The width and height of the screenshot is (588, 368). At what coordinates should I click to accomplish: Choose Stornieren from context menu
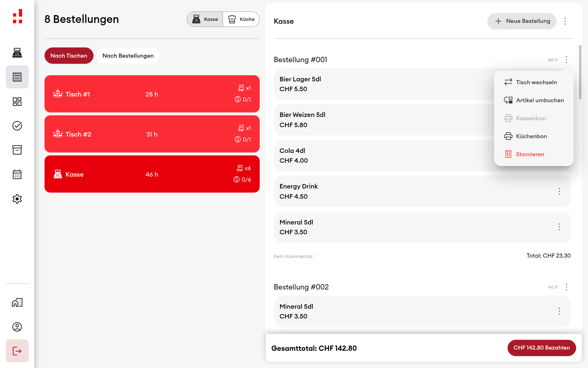coord(534,154)
